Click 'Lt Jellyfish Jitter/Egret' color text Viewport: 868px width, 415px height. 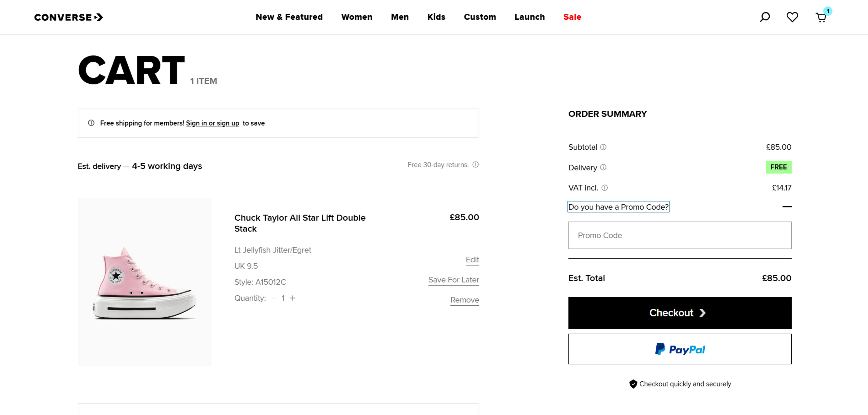[x=273, y=250]
